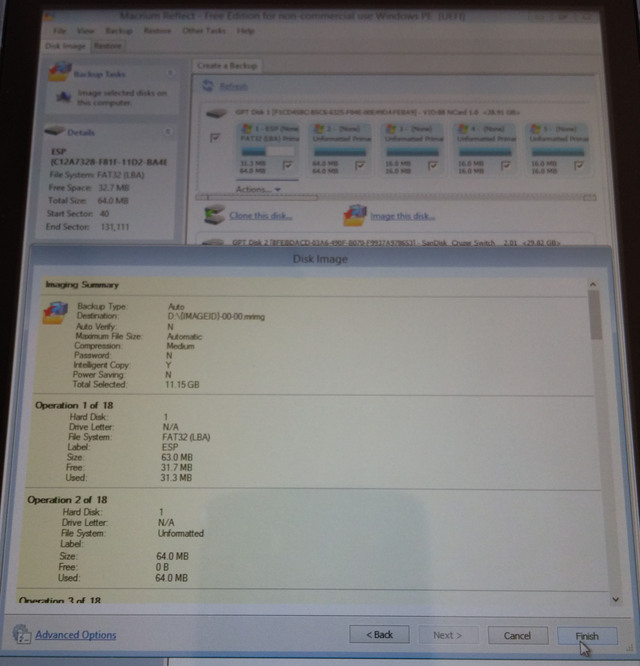This screenshot has width=640, height=666.
Task: Open the Help menu
Action: pos(245,31)
